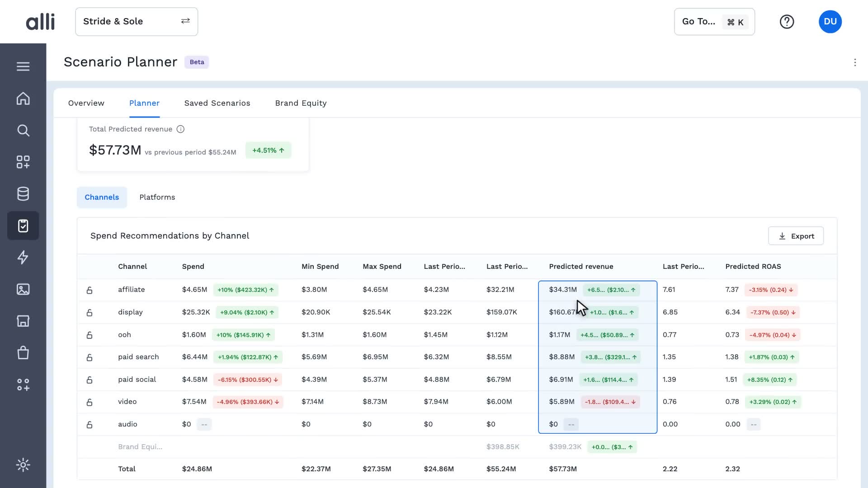Toggle the lock for the ooh row
This screenshot has width=868, height=488.
pos(90,335)
